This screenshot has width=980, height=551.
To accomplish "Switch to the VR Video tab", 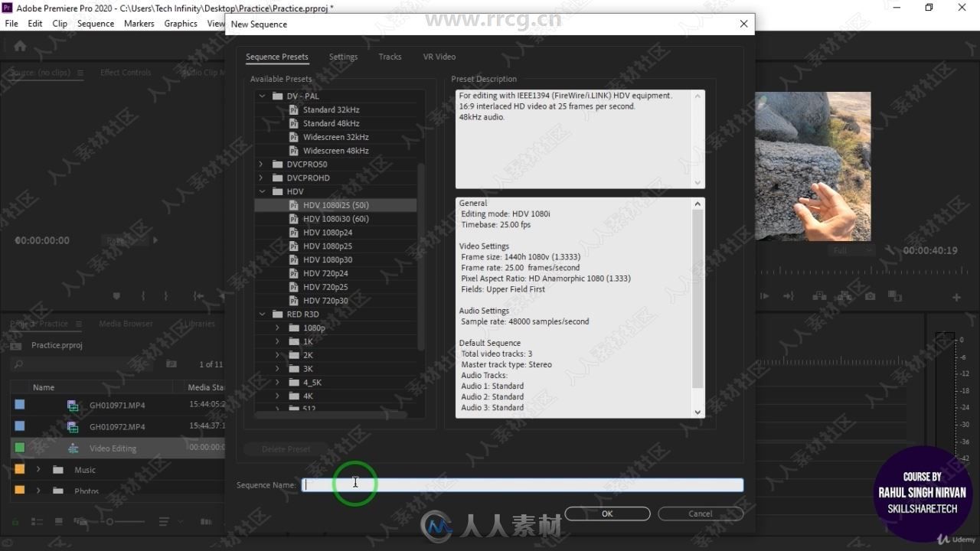I will pos(439,57).
